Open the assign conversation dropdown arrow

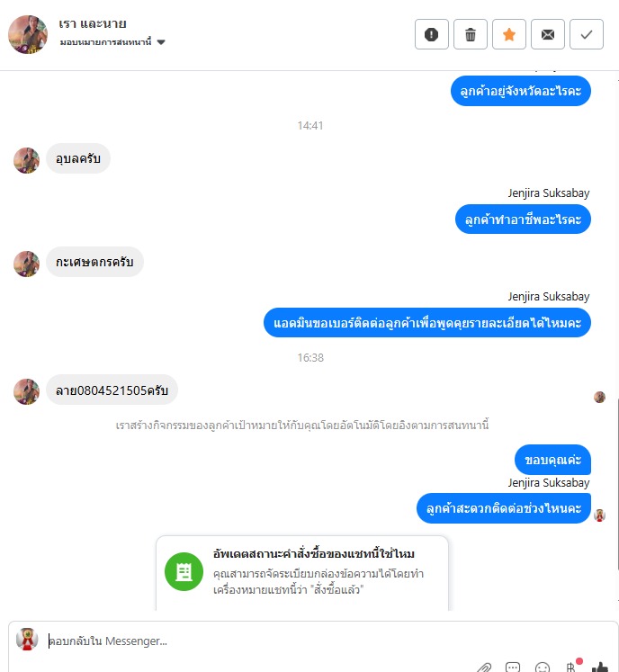point(161,42)
